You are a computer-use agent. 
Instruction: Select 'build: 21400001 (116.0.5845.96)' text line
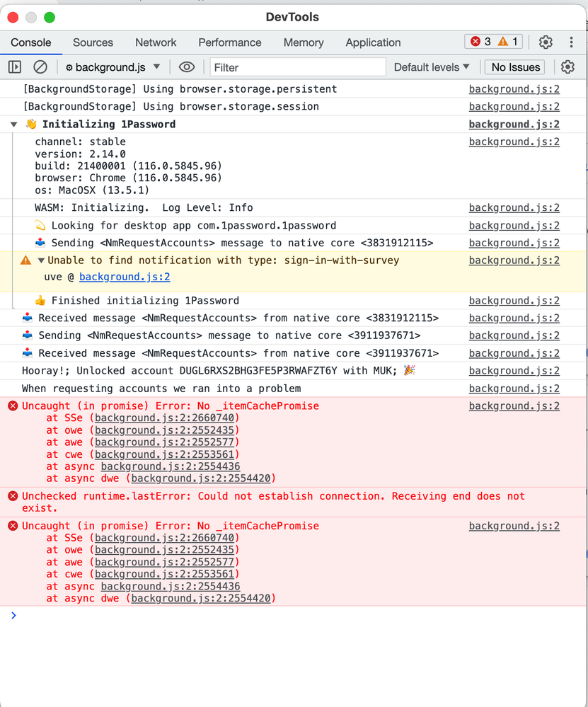pyautogui.click(x=129, y=166)
